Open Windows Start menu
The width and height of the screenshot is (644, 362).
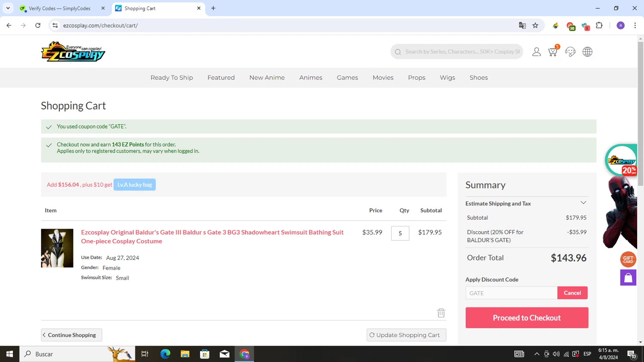[9, 354]
